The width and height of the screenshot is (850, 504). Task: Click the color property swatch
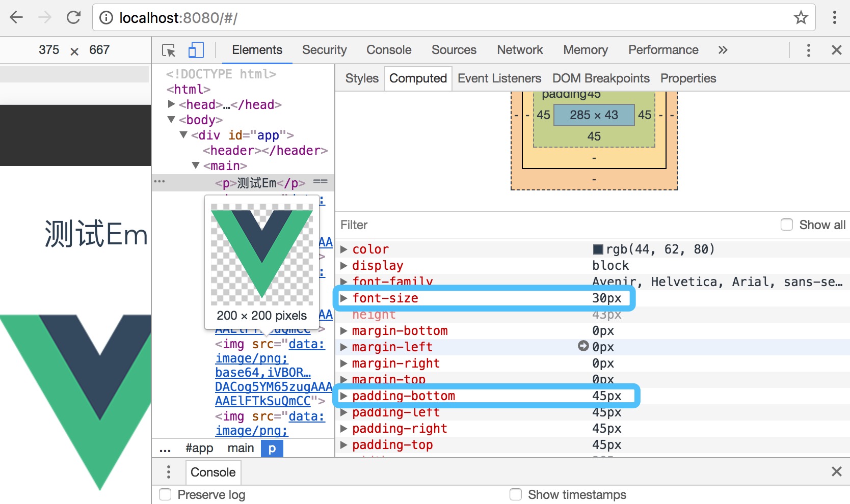(x=598, y=249)
